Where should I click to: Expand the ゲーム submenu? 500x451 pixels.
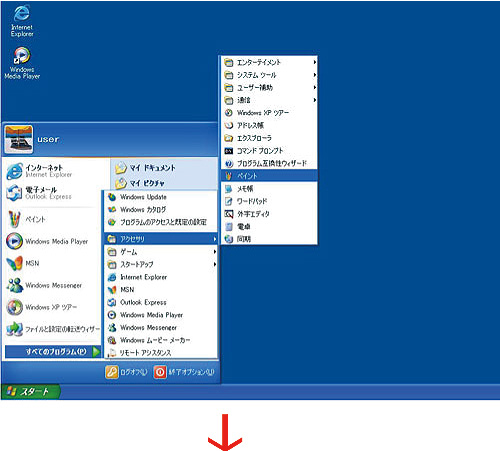(161, 252)
